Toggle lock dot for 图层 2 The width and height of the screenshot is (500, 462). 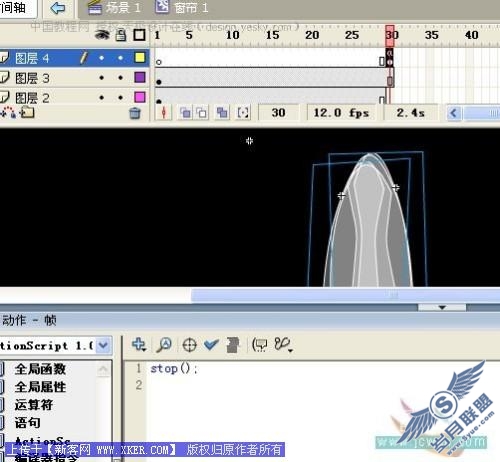(121, 98)
